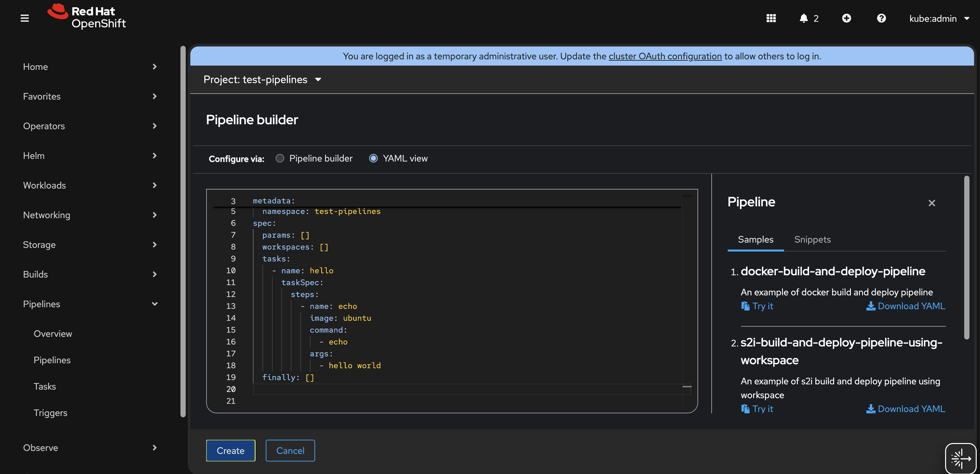Click the plus import icon in header

pos(846,18)
